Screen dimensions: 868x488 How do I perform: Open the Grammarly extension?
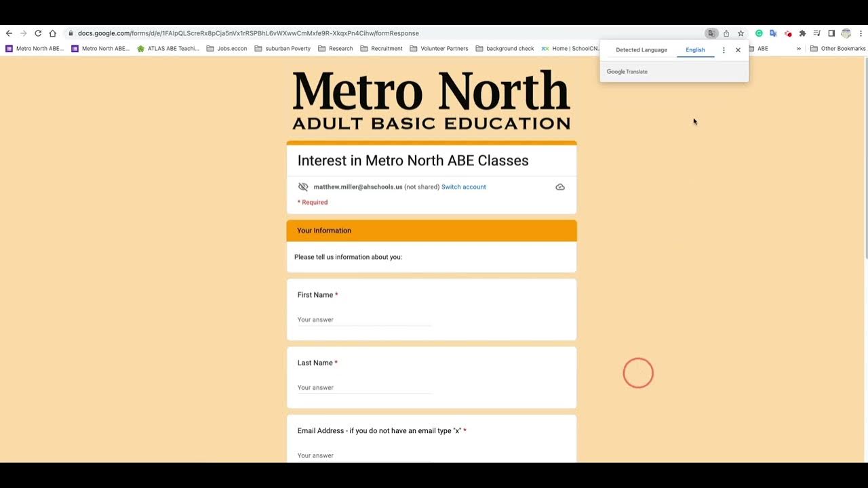[759, 33]
